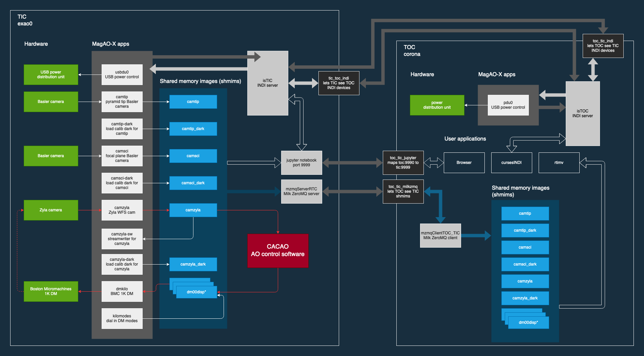Click the camtip shmim in the TIC panel

pyautogui.click(x=193, y=102)
